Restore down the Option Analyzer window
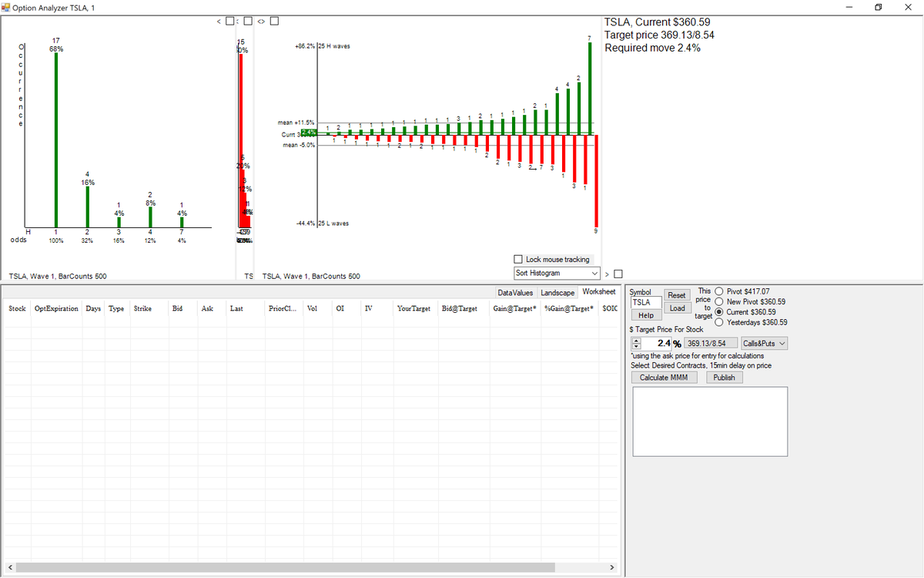Screen dimensions: 924x578 coord(878,8)
